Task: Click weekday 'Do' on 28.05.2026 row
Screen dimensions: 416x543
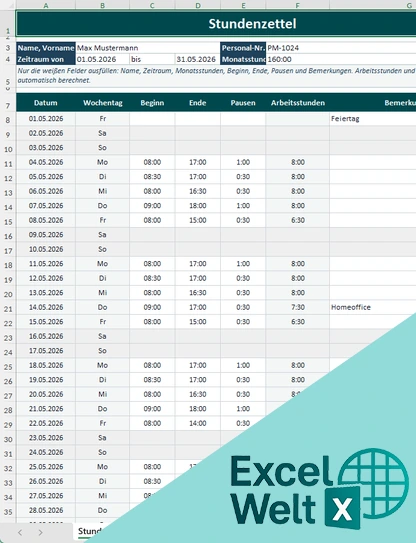Action: [x=103, y=510]
